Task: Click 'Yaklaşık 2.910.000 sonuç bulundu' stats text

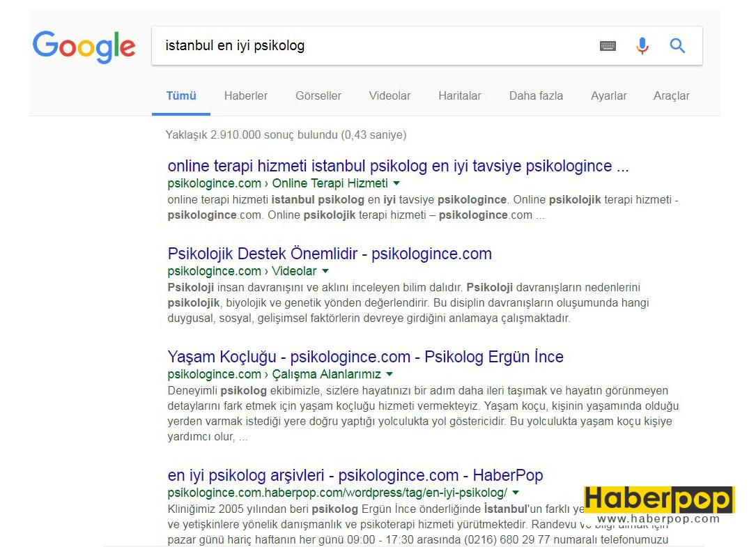Action: point(286,134)
